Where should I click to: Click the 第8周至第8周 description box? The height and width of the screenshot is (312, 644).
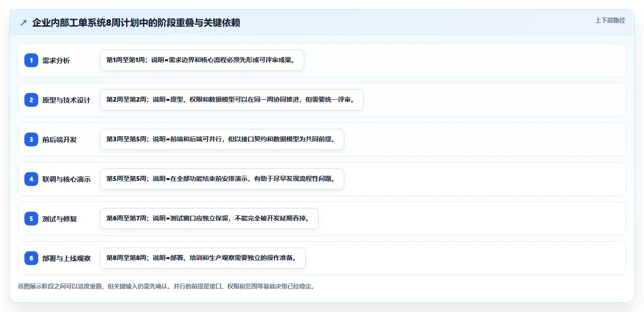click(x=203, y=258)
